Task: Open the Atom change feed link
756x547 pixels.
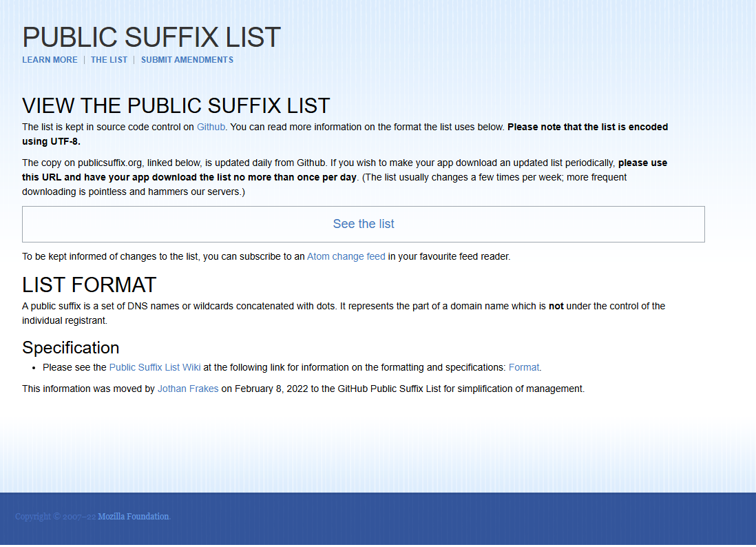Action: click(x=346, y=256)
